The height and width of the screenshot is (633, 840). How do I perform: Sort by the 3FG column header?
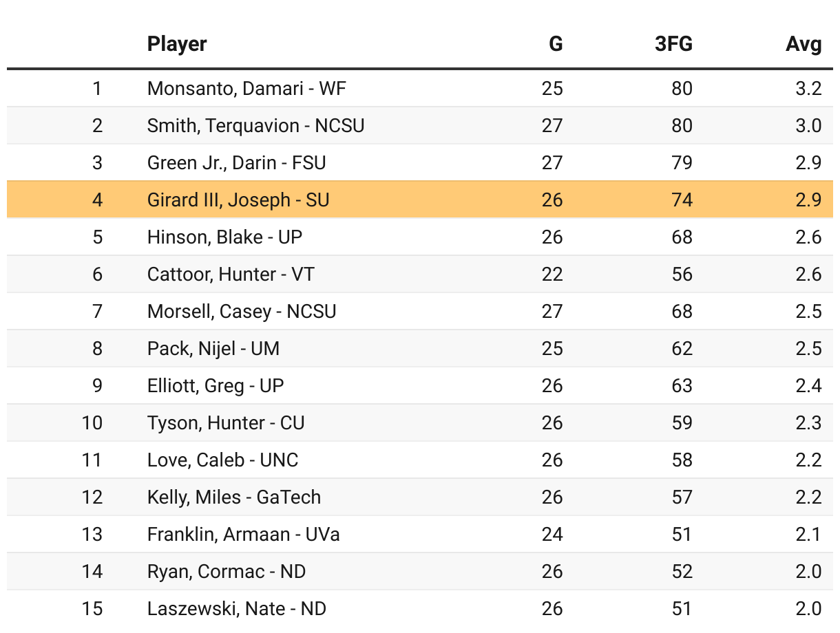coord(673,45)
